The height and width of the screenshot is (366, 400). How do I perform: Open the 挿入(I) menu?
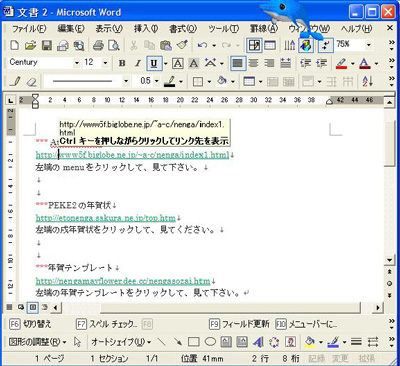pyautogui.click(x=146, y=29)
